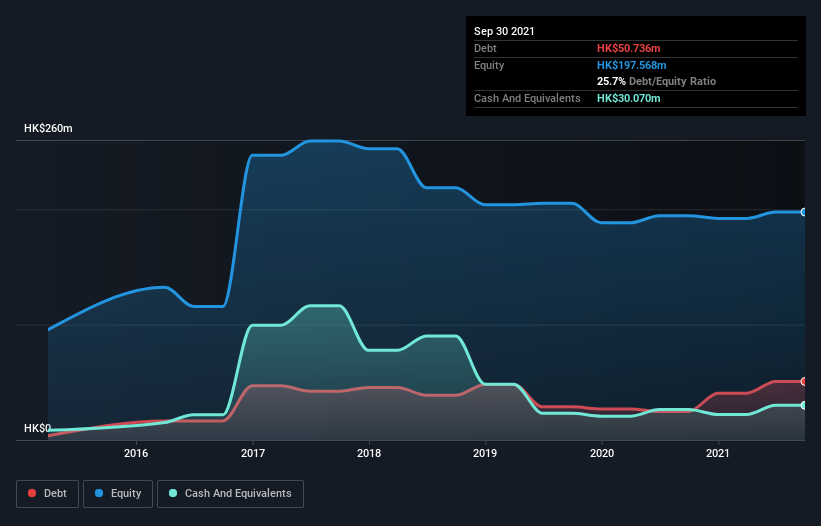The height and width of the screenshot is (526, 821).
Task: Click the 2019 x-axis label
Action: (x=485, y=453)
